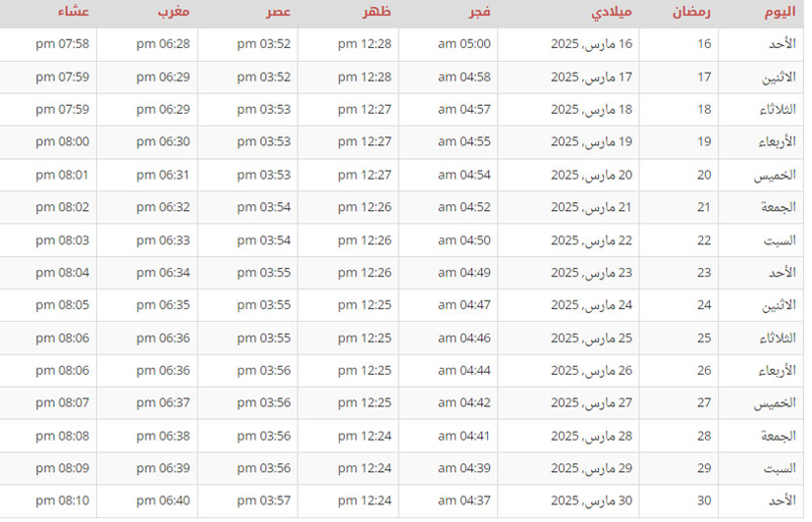Select the date 25 مارس, 2025

click(x=591, y=338)
